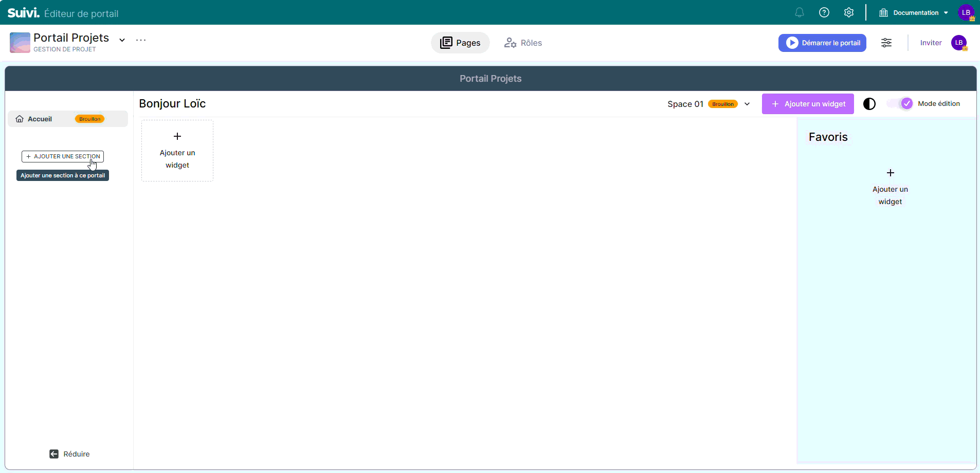Expand the Portail Projets name dropdown

coord(122,40)
